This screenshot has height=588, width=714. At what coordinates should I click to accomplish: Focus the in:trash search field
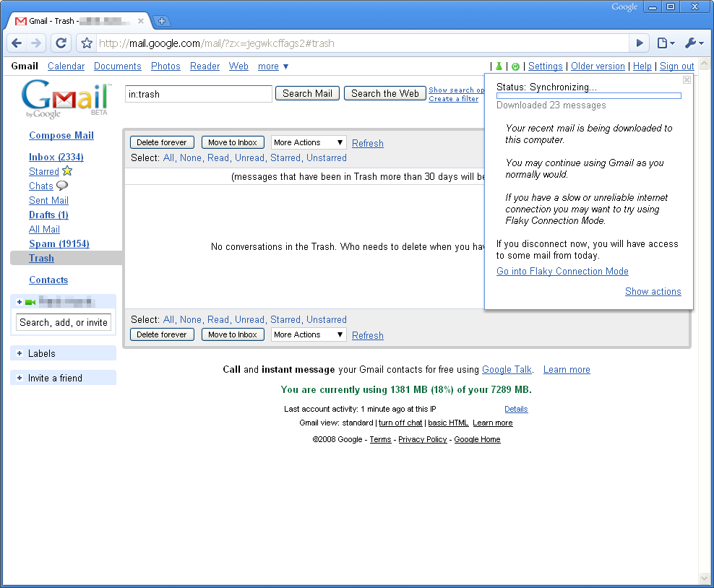pos(199,94)
